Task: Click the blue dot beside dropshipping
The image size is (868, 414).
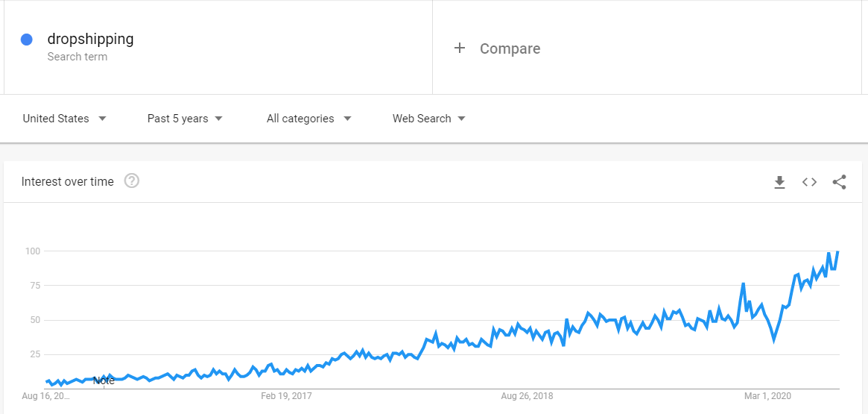Action: 27,40
